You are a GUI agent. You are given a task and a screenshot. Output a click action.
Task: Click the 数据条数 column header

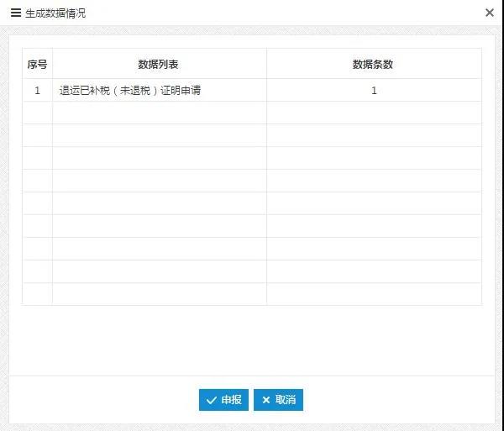click(x=373, y=65)
